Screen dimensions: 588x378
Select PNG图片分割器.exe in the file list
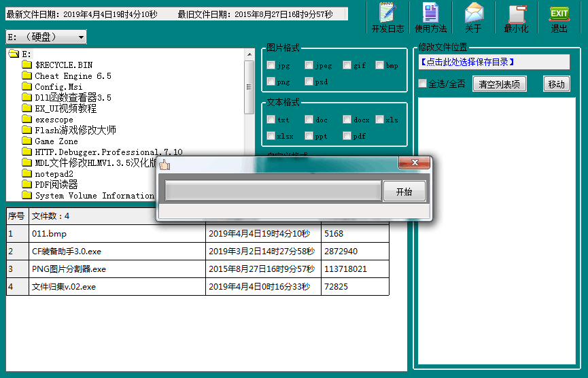[117, 269]
